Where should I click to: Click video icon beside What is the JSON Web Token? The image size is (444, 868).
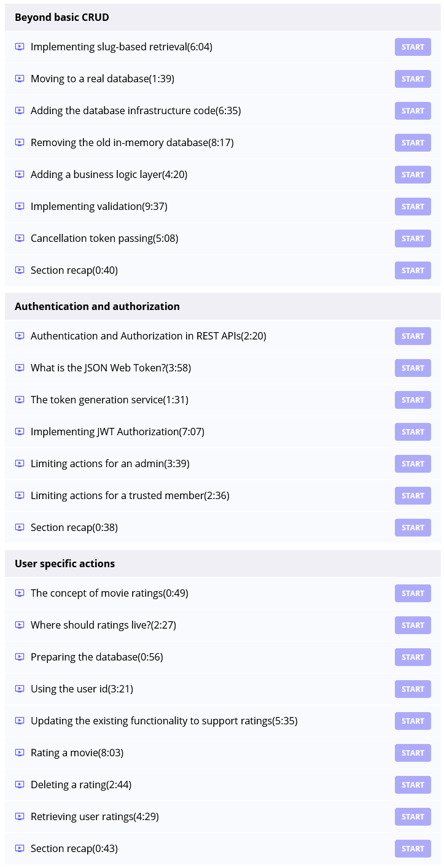[20, 368]
